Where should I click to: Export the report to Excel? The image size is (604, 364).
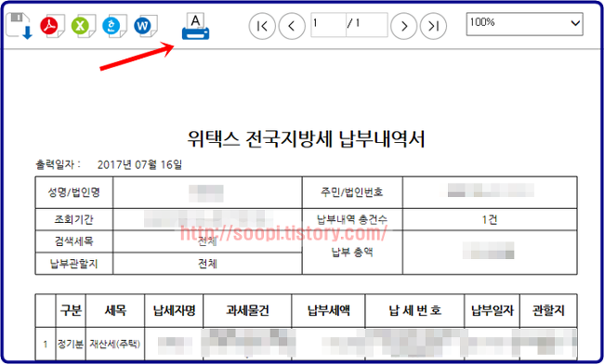tap(84, 26)
